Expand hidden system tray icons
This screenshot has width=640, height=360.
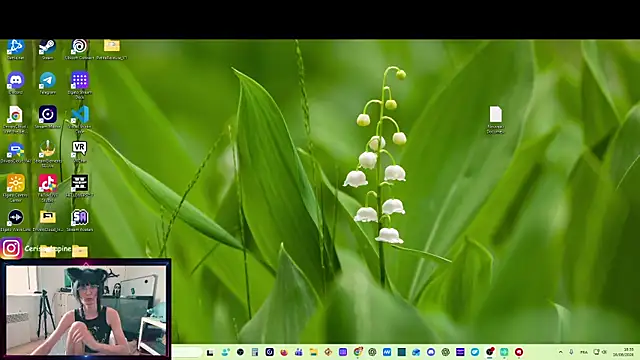pos(560,352)
